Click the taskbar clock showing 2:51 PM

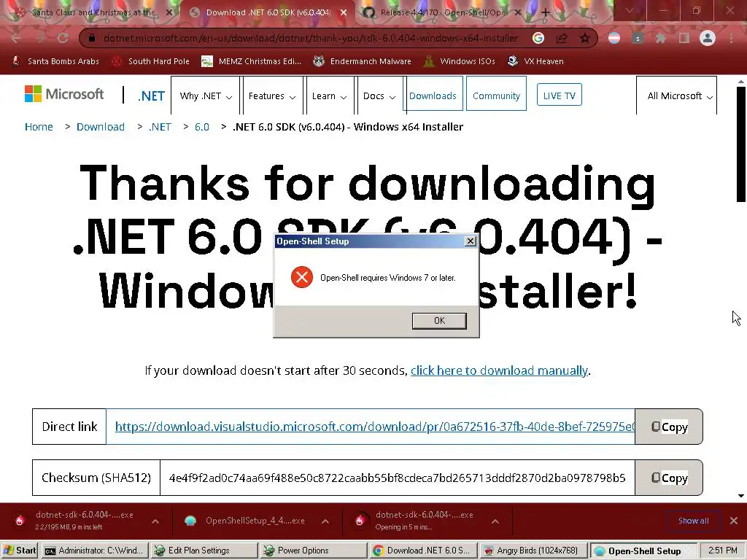[x=722, y=551]
